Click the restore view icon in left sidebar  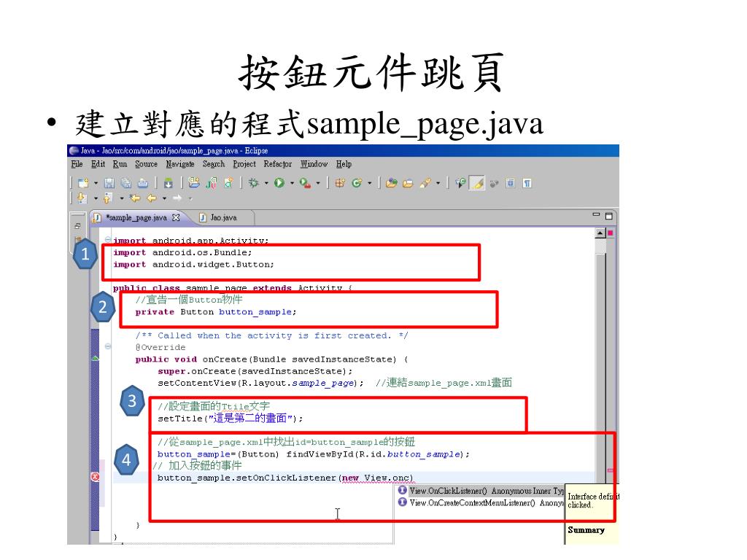[x=77, y=225]
